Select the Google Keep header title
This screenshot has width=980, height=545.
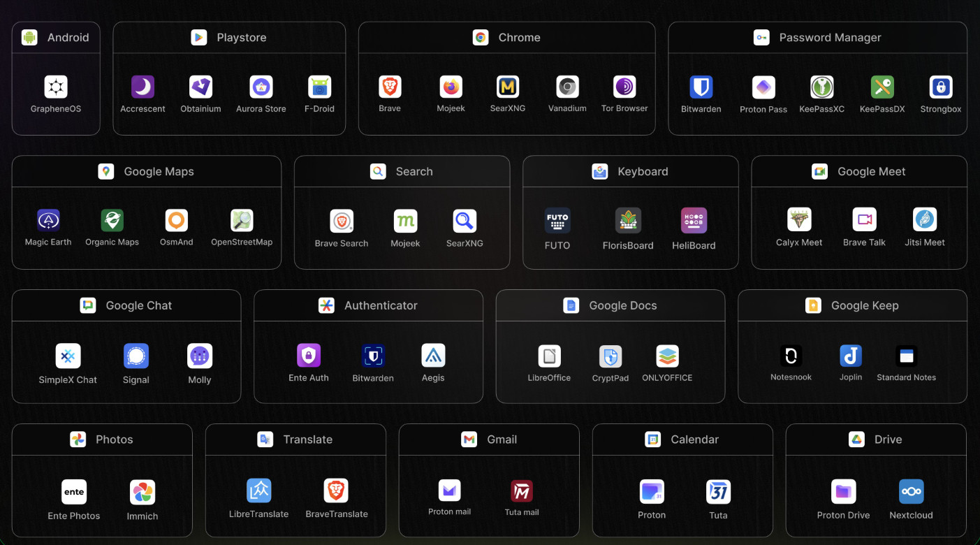click(x=865, y=305)
